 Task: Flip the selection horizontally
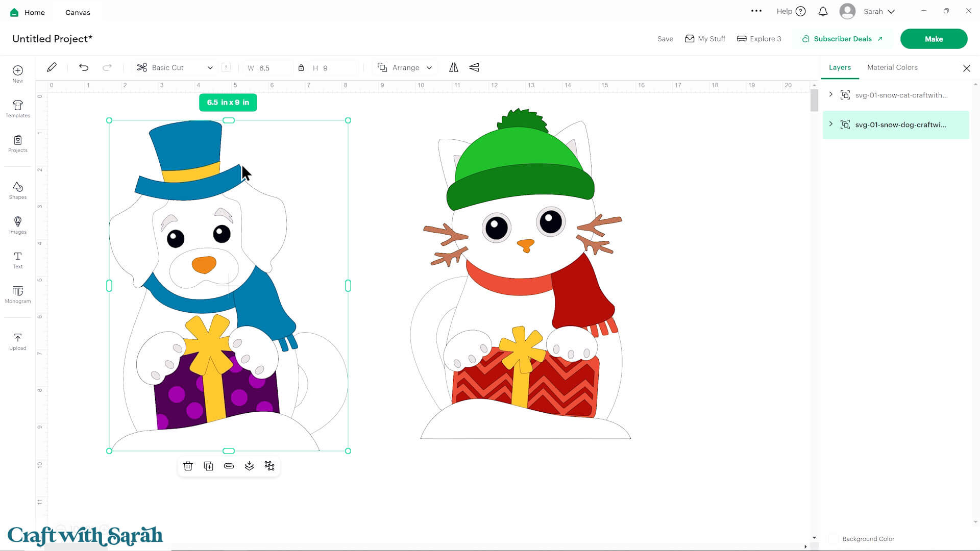pyautogui.click(x=453, y=67)
